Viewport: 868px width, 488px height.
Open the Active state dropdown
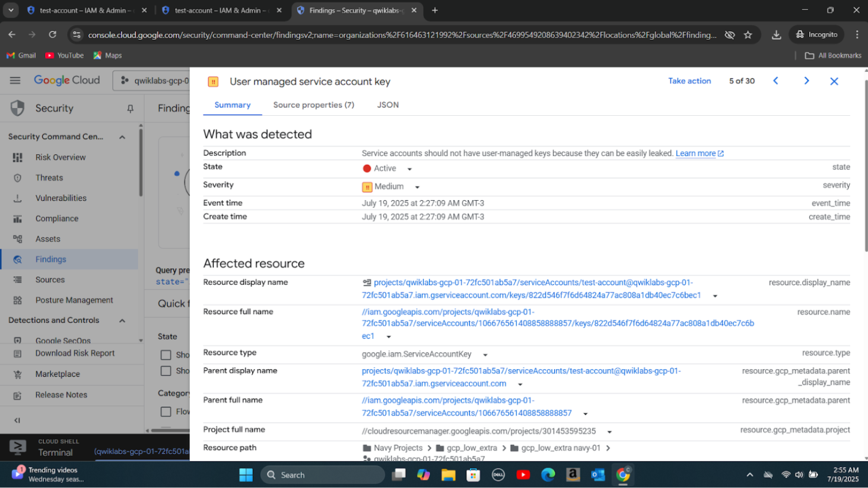click(409, 169)
